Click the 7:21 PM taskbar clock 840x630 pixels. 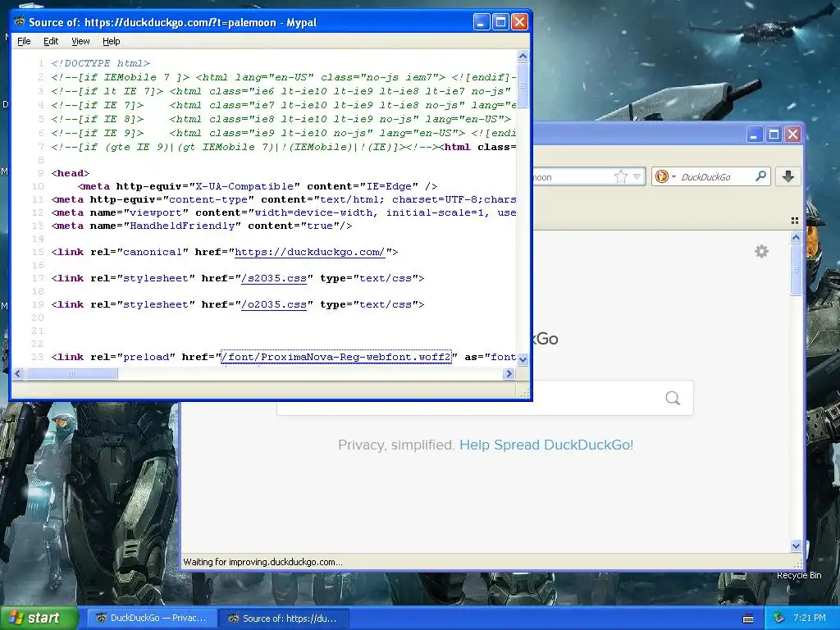tap(809, 619)
